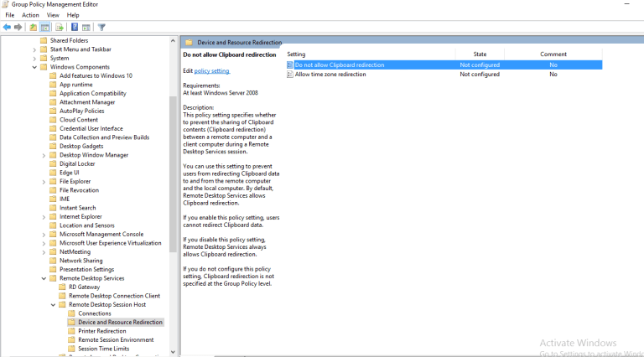The width and height of the screenshot is (644, 357).
Task: Click the Back arrow toolbar icon
Action: [7, 28]
